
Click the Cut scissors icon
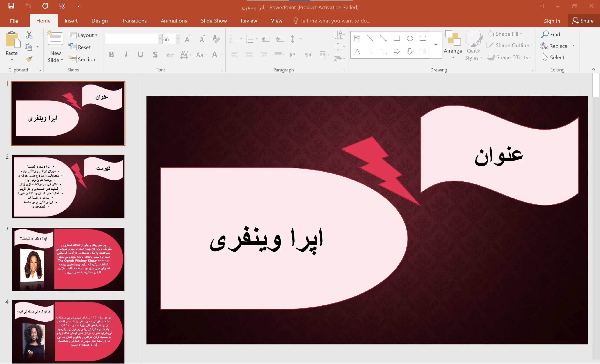(x=29, y=35)
